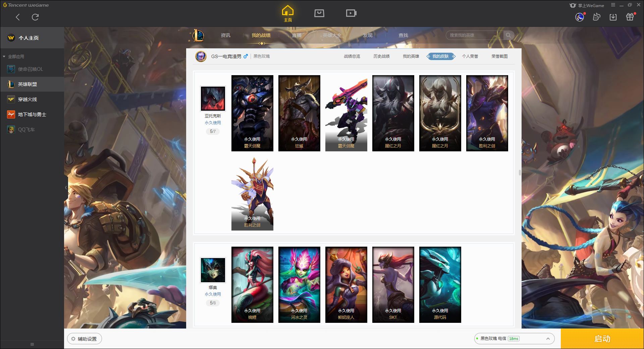Click the 启动 launch button
Image resolution: width=644 pixels, height=349 pixels.
tap(602, 339)
